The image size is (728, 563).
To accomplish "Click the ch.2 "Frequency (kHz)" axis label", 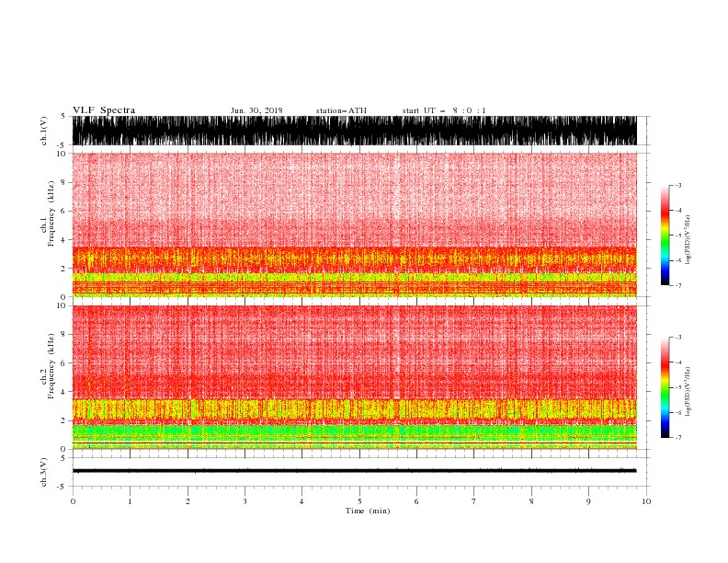I will click(51, 366).
